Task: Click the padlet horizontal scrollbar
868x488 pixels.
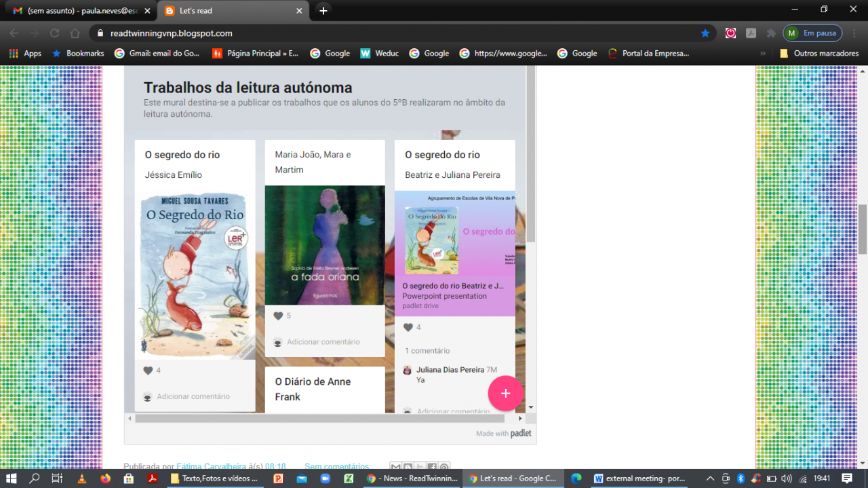Action: [310, 419]
